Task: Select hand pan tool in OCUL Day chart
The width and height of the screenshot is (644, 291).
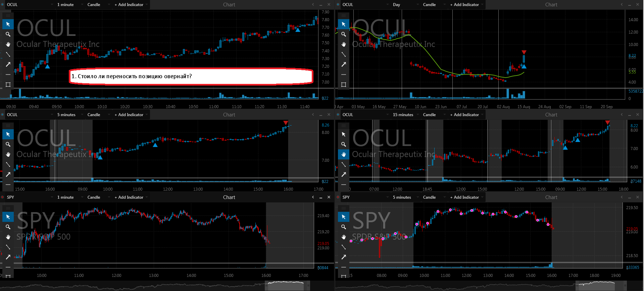Action: tap(344, 44)
